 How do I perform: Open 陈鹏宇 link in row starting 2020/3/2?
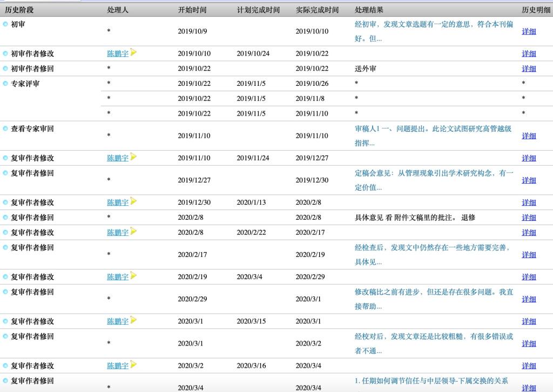click(118, 366)
